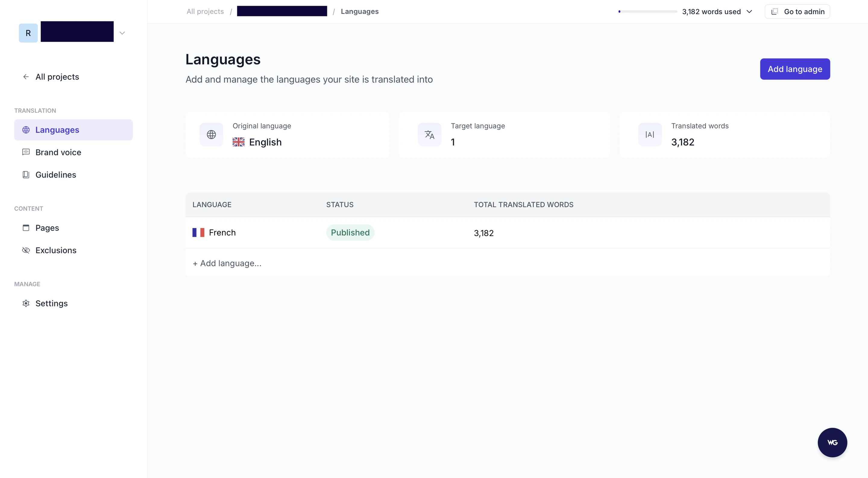The height and width of the screenshot is (478, 868).
Task: Click the Pages window icon
Action: 26,228
